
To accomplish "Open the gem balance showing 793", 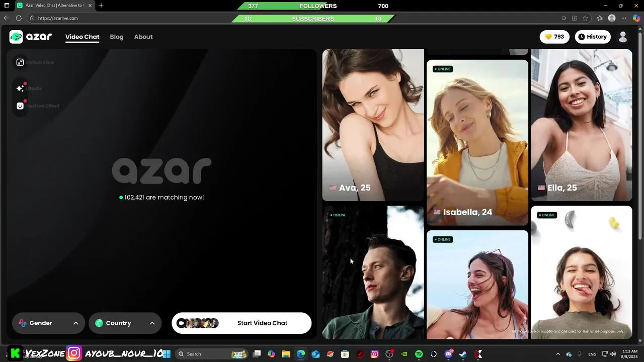I will [554, 37].
